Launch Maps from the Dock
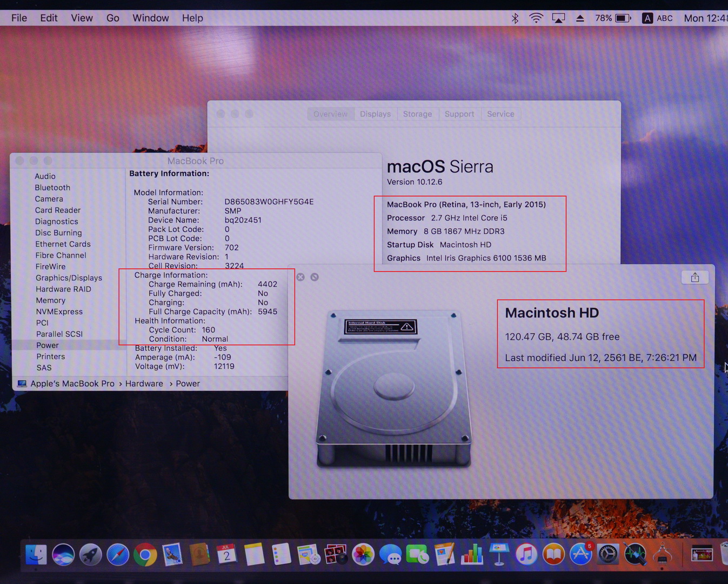 (309, 554)
